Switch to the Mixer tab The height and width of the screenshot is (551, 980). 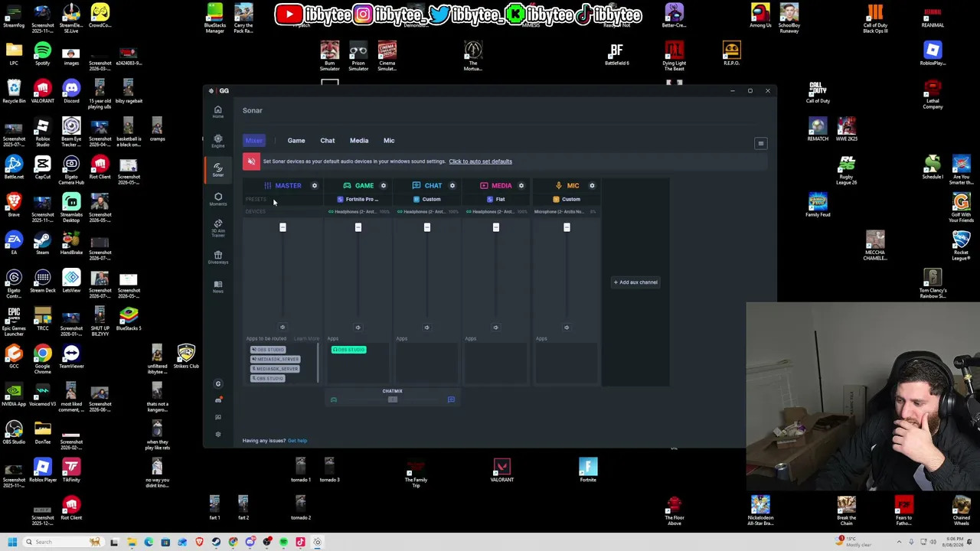(x=254, y=141)
